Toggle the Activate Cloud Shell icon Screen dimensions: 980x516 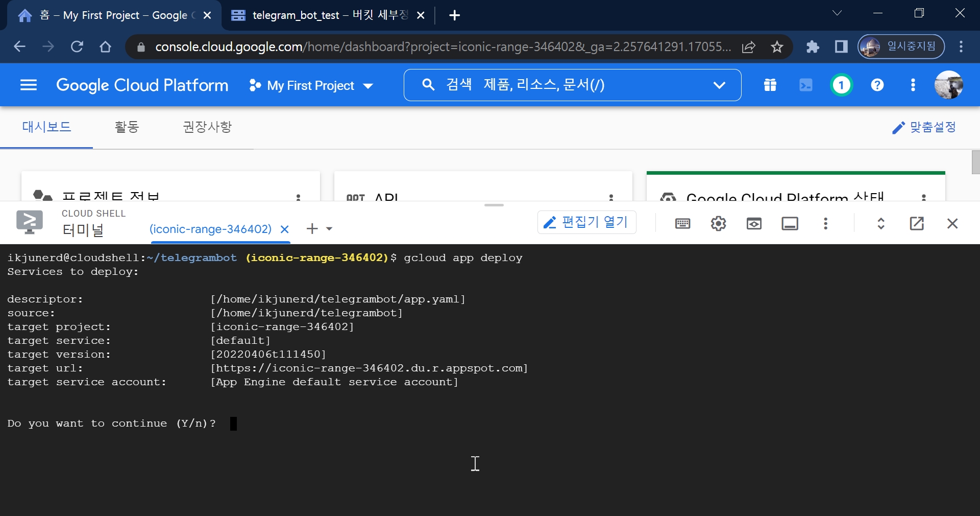(x=806, y=85)
